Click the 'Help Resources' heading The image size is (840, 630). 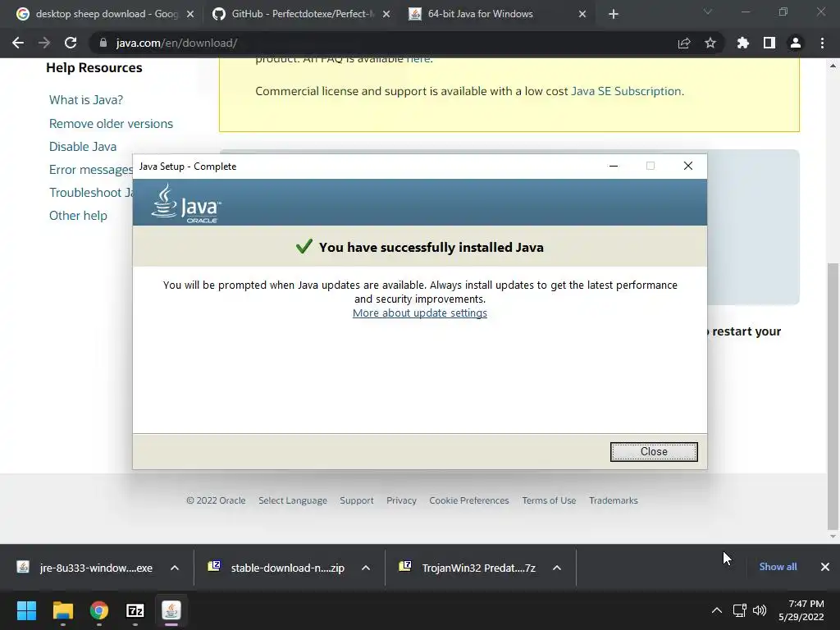94,68
